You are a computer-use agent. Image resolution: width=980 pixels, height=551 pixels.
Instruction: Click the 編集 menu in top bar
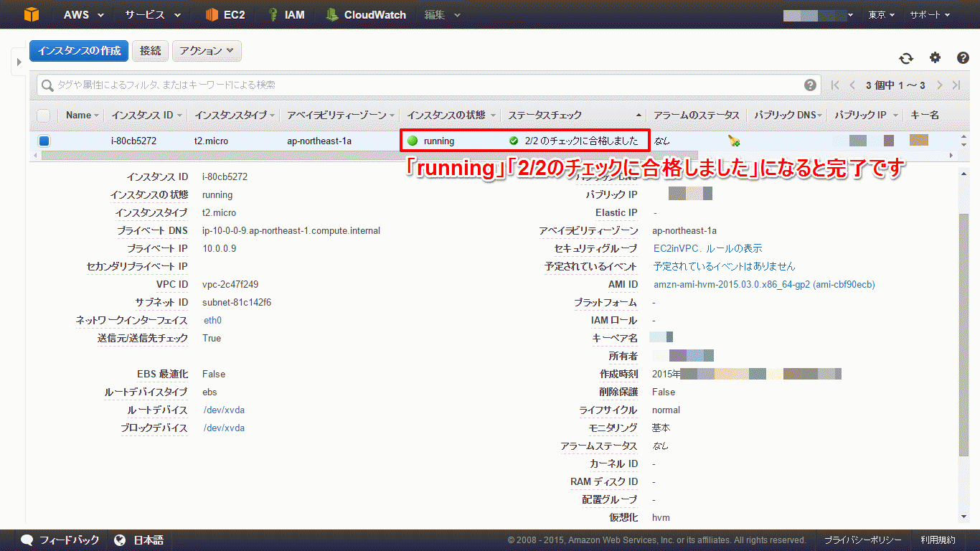(443, 14)
